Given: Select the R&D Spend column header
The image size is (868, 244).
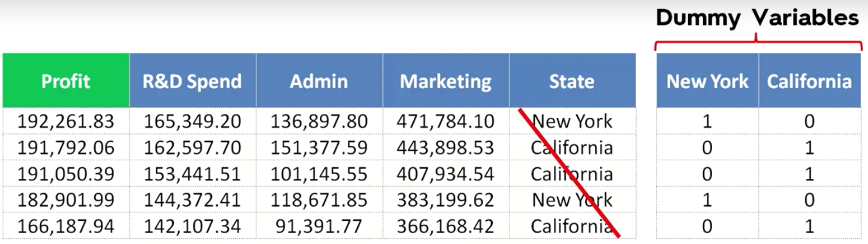Looking at the screenshot, I should 193,80.
